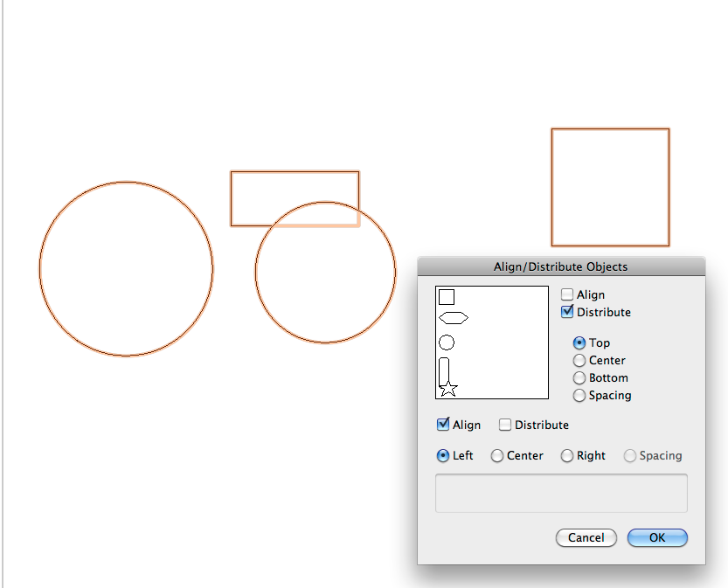
Task: Enable the vertical Align checkbox
Action: pyautogui.click(x=567, y=294)
